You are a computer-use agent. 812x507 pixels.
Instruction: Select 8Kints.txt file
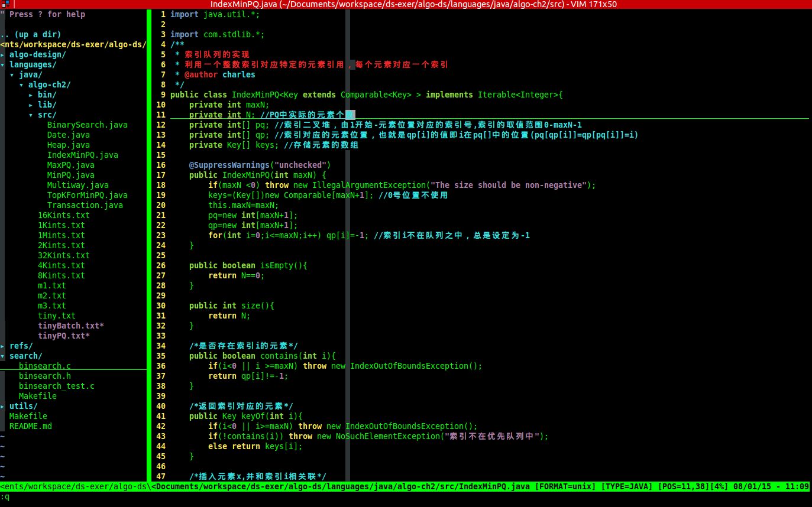click(x=61, y=276)
